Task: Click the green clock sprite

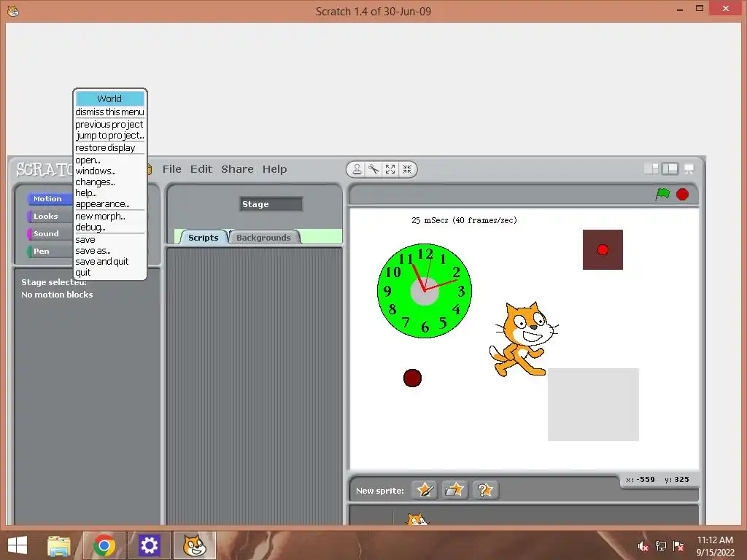Action: (424, 290)
